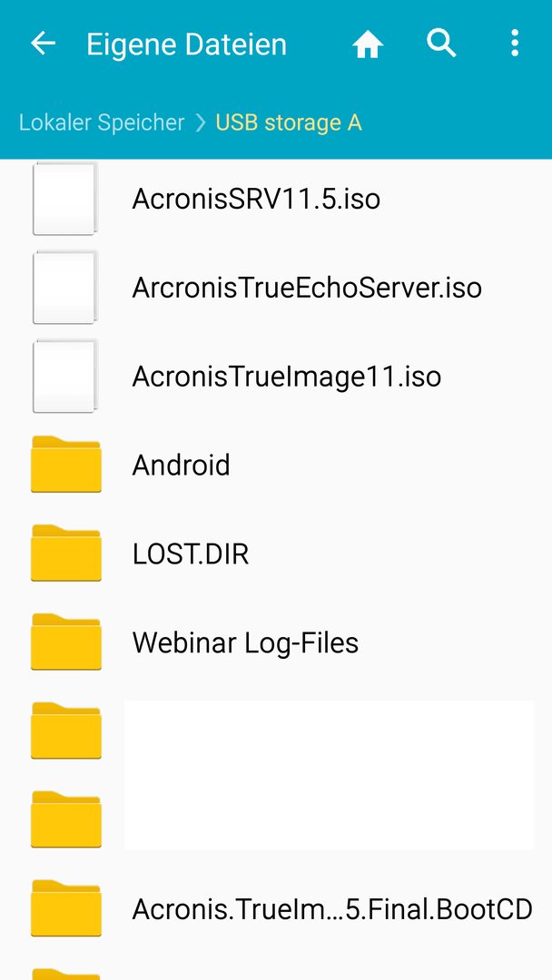
Task: Select the USB storage A breadcrumb
Action: coord(289,122)
